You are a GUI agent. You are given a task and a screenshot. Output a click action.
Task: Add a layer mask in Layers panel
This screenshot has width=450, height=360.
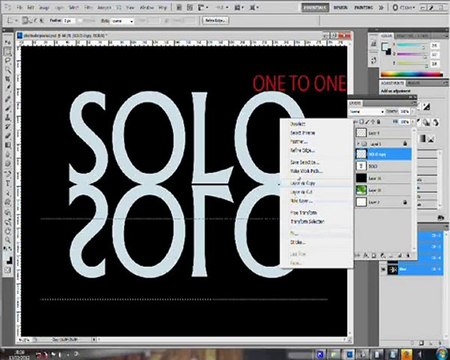click(374, 256)
